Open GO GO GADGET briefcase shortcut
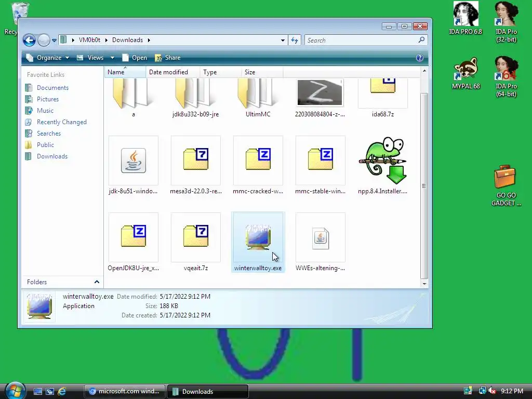Image resolution: width=532 pixels, height=399 pixels. (506, 185)
